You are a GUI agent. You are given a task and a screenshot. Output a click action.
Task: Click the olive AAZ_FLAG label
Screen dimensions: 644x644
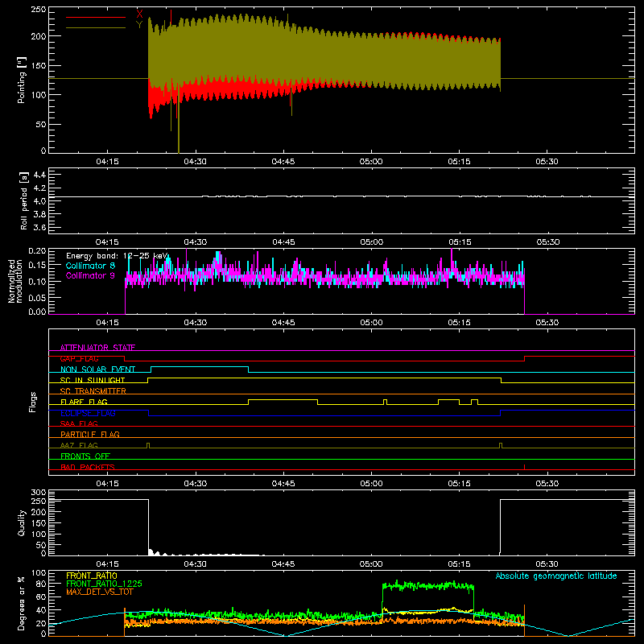pyautogui.click(x=79, y=445)
